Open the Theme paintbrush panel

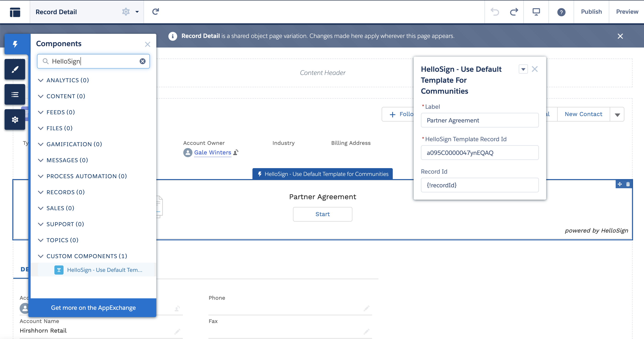pyautogui.click(x=15, y=69)
